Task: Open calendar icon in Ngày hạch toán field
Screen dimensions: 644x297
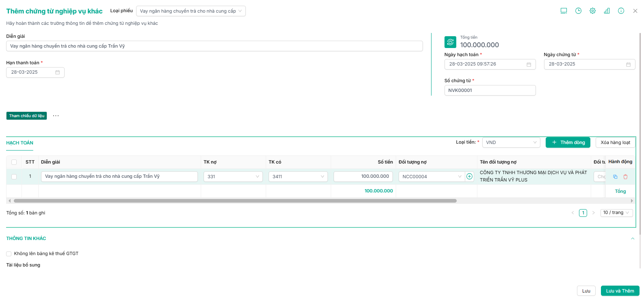Action: click(529, 64)
